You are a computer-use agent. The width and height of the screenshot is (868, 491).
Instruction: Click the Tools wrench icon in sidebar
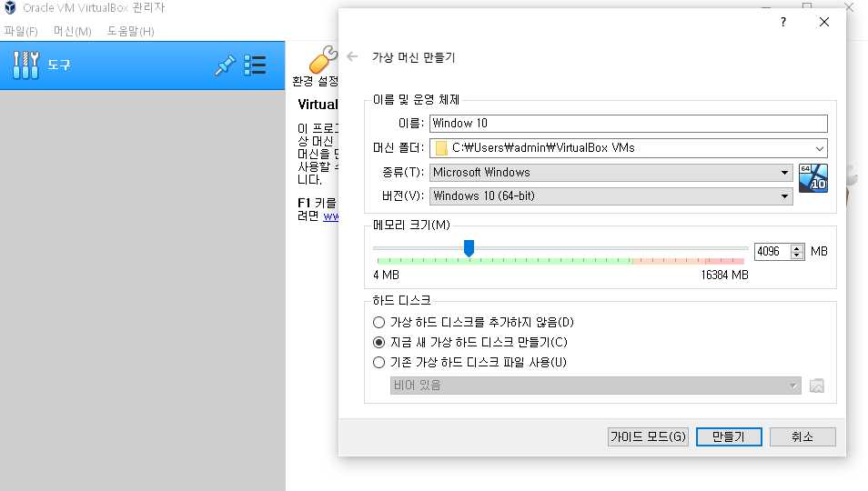pos(26,65)
